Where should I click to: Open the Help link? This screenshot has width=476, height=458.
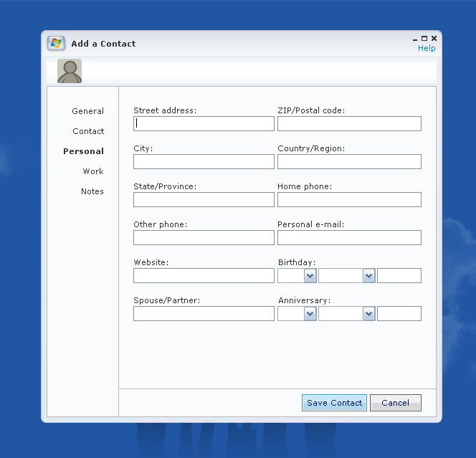(x=427, y=48)
